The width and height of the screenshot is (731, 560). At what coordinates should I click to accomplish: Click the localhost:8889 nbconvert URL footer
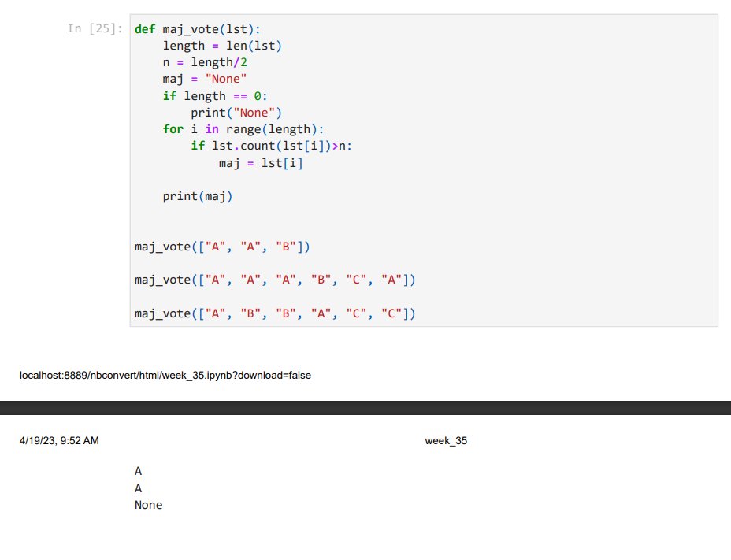click(165, 376)
